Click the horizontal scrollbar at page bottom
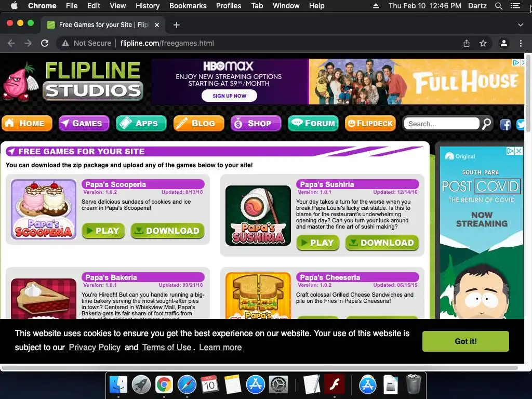This screenshot has width=532, height=399. pyautogui.click(x=260, y=368)
